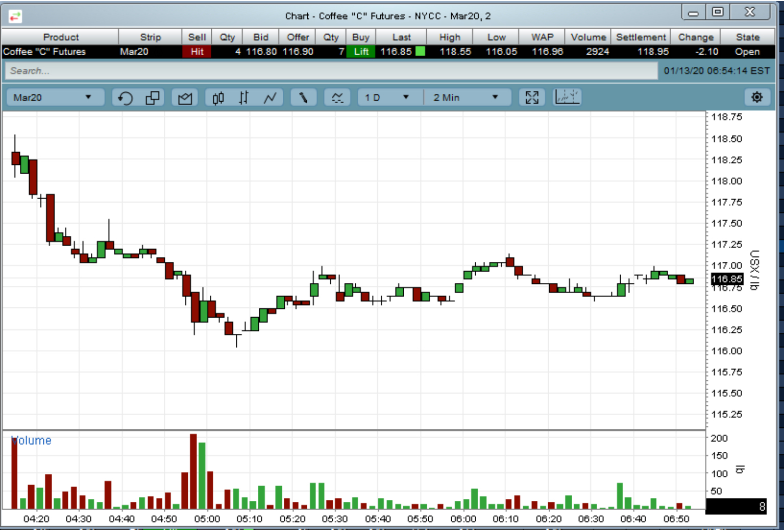Viewport: 784px width, 532px height.
Task: Click the 118.00 price axis label
Action: pos(727,181)
